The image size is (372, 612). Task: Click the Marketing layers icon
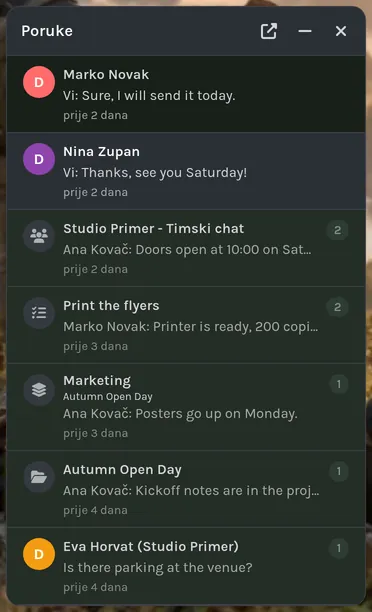click(x=39, y=390)
